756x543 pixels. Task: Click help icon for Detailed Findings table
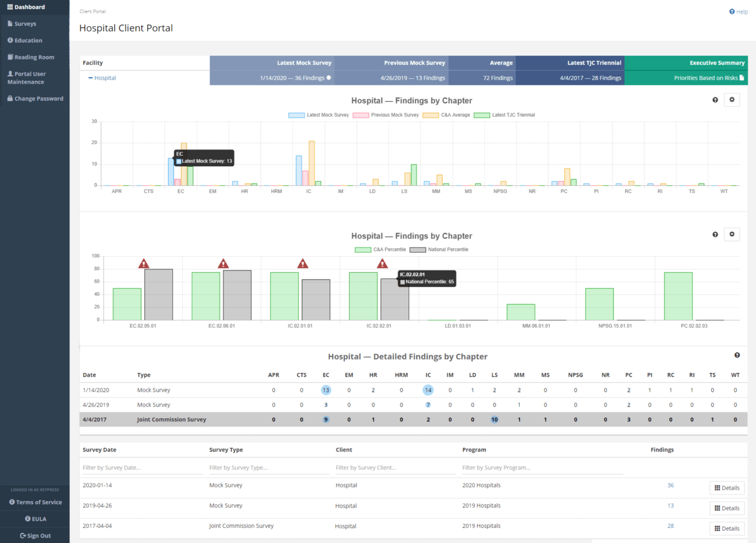pyautogui.click(x=737, y=355)
